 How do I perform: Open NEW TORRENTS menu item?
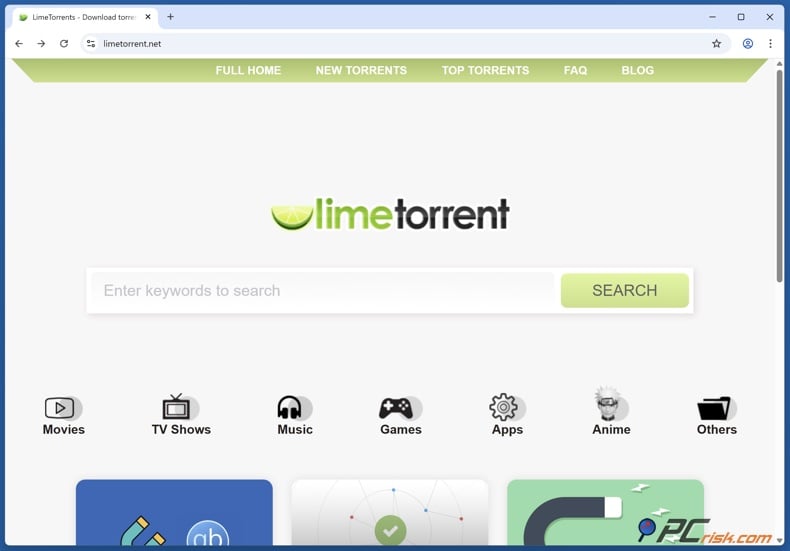coord(361,71)
